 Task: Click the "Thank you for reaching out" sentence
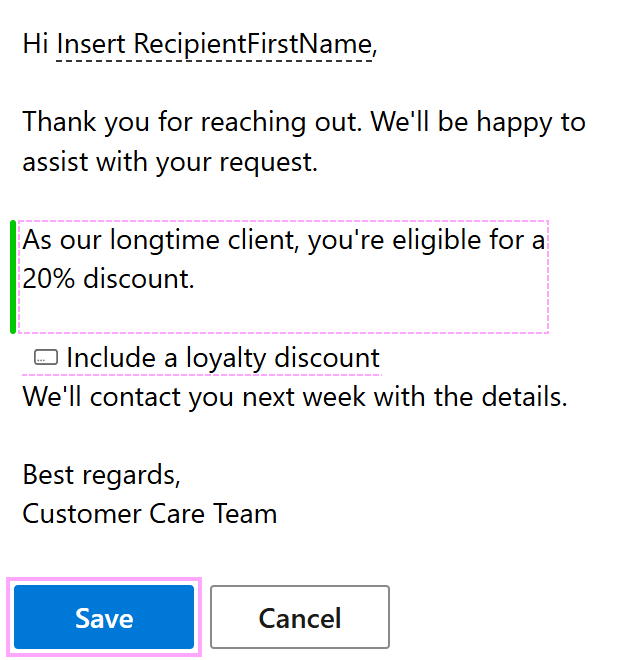point(195,123)
